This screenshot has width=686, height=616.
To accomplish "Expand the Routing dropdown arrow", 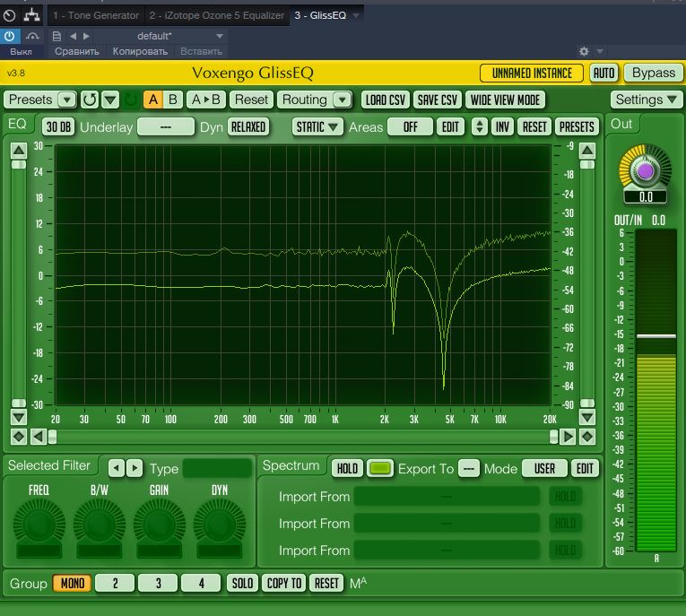I will coord(343,100).
